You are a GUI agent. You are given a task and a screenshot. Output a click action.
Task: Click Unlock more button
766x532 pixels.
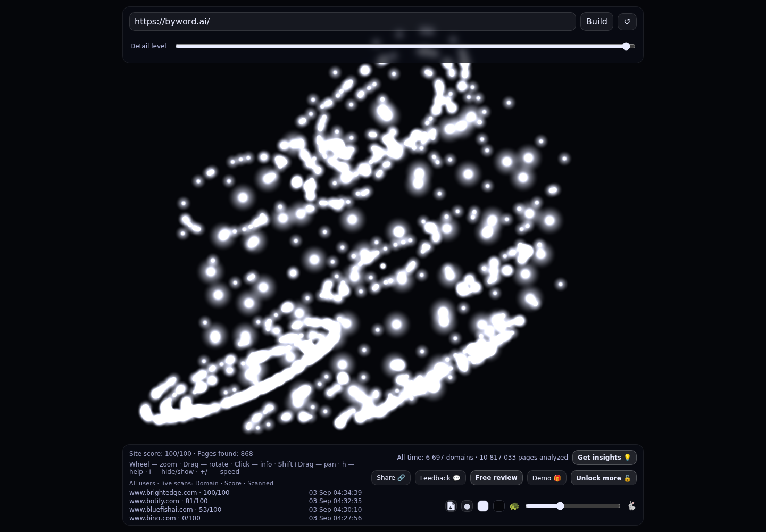point(604,478)
